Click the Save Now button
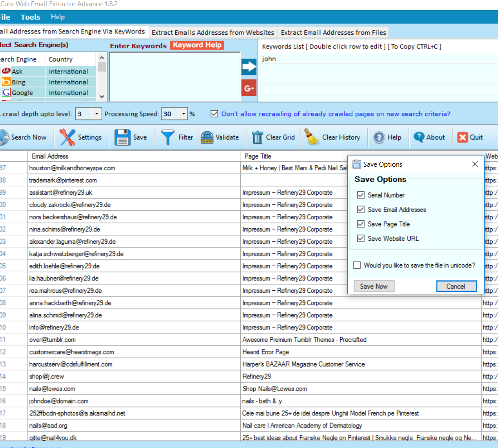 point(374,287)
